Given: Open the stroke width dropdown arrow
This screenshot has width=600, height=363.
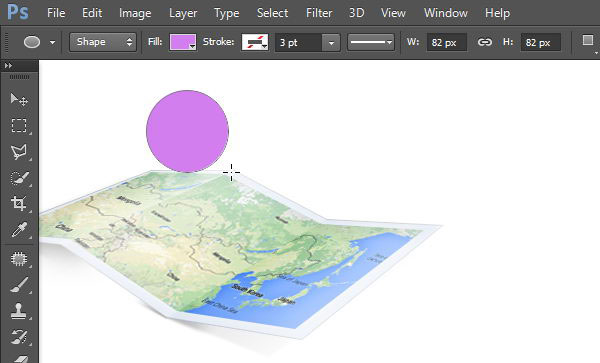Looking at the screenshot, I should coord(331,42).
